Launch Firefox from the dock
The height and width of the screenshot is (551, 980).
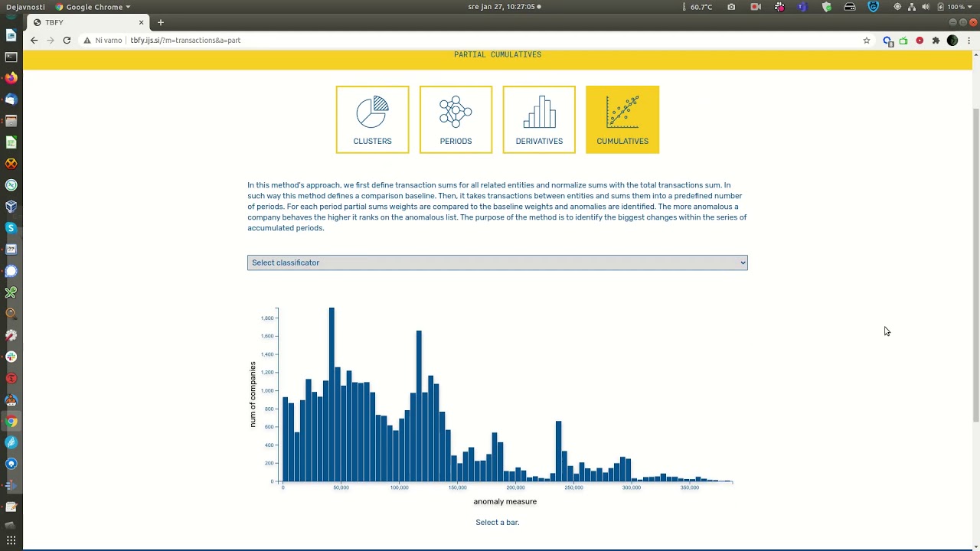pos(11,78)
